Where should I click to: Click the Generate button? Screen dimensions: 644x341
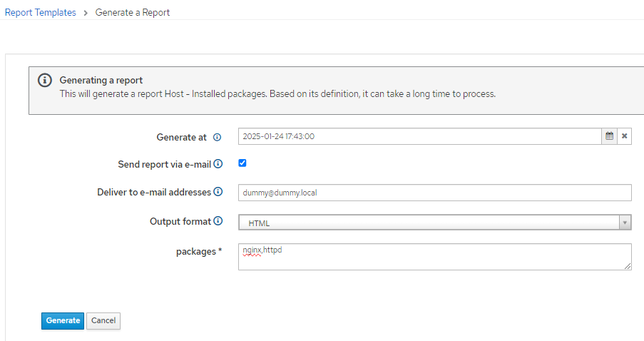[63, 321]
